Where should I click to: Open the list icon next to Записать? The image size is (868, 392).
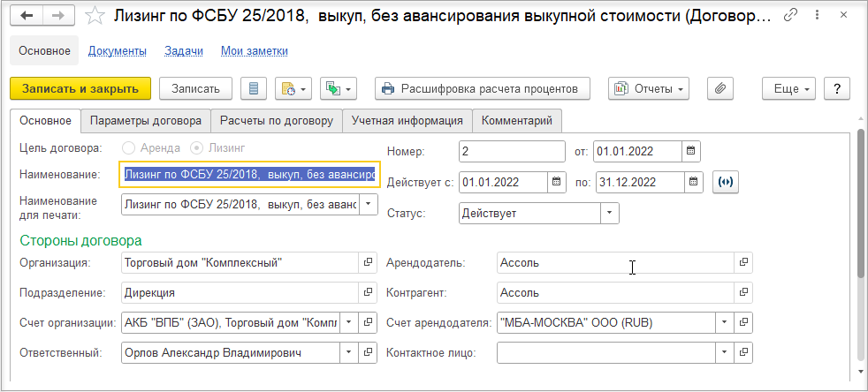(254, 88)
